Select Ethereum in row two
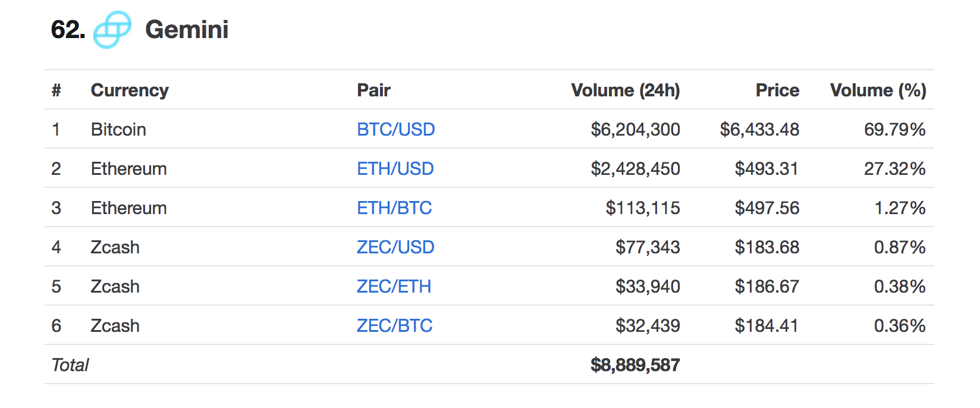Viewport: 980px width, 408px height. coord(128,168)
